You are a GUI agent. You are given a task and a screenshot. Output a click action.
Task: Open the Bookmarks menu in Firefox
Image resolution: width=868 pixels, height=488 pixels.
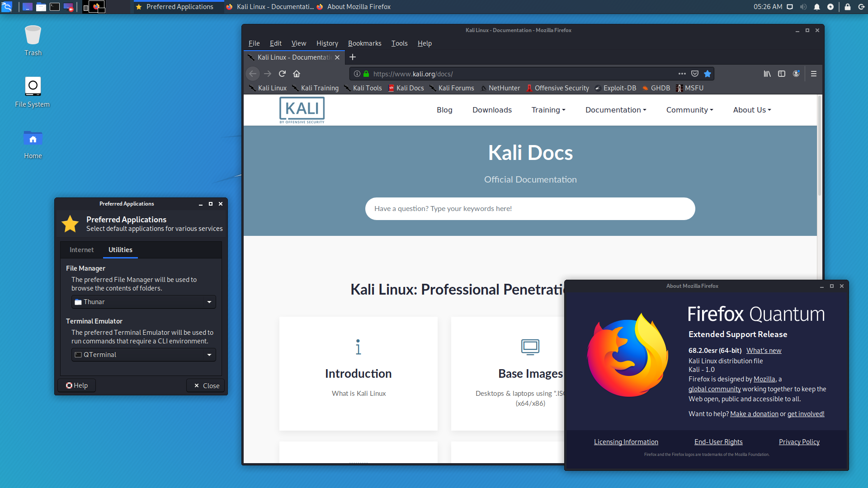click(x=364, y=43)
